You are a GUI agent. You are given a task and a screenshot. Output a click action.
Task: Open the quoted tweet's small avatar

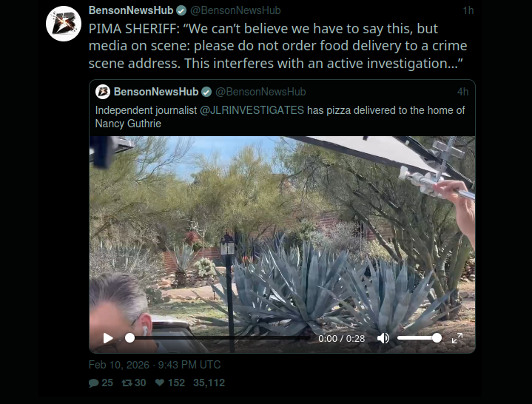102,92
